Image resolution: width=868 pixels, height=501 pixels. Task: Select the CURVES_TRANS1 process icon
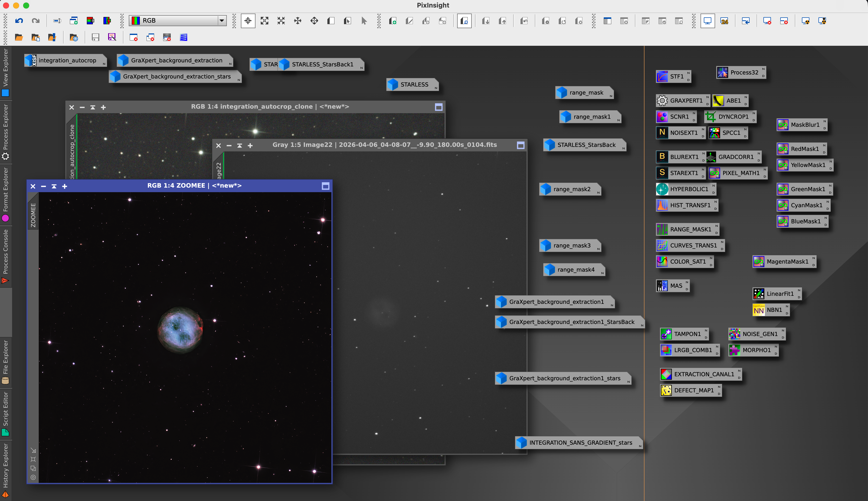click(x=690, y=245)
